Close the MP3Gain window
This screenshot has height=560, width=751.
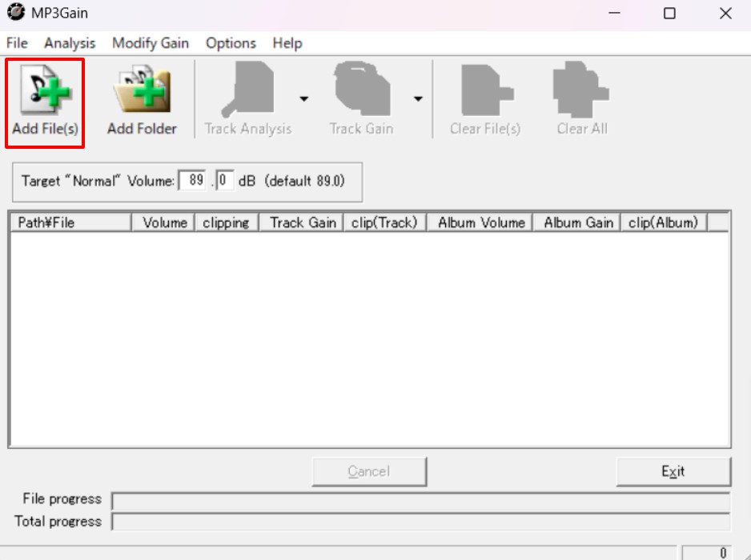(725, 13)
